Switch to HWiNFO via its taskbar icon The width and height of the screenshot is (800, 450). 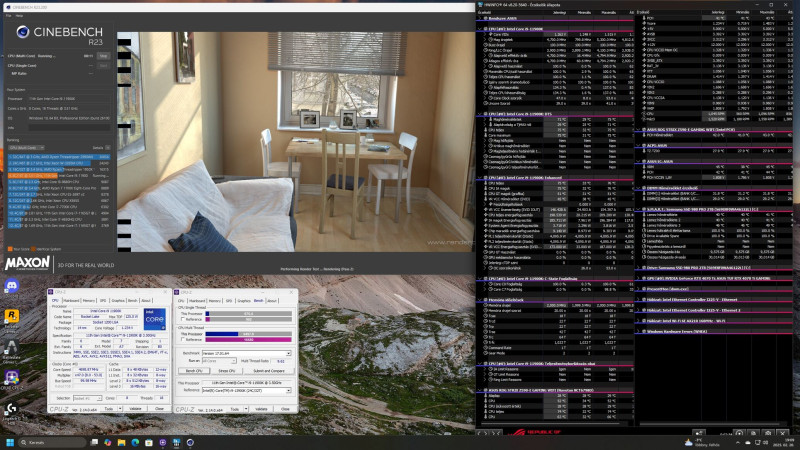click(177, 442)
